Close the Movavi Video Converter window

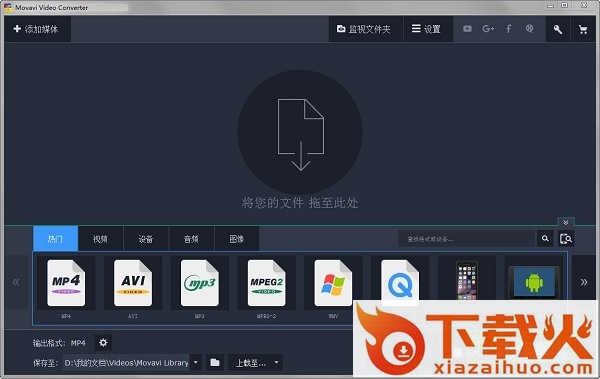point(584,5)
